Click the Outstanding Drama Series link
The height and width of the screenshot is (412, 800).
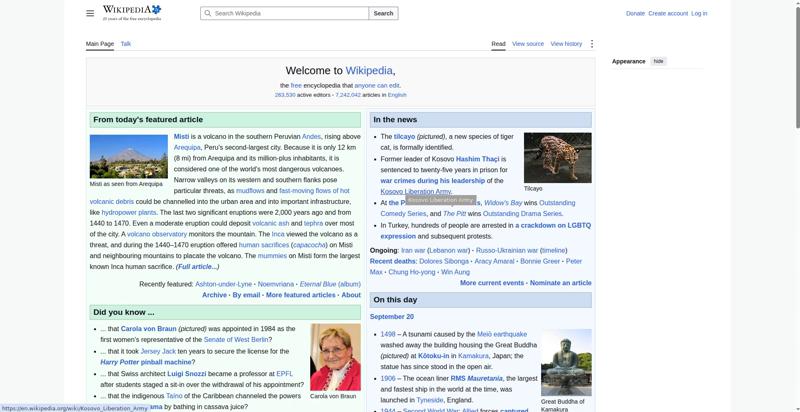coord(522,214)
